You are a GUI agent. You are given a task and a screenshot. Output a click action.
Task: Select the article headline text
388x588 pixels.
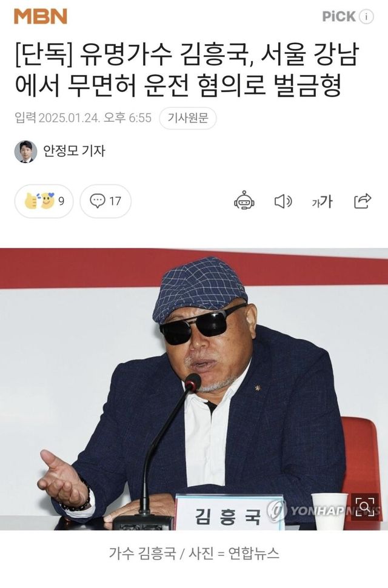click(187, 70)
